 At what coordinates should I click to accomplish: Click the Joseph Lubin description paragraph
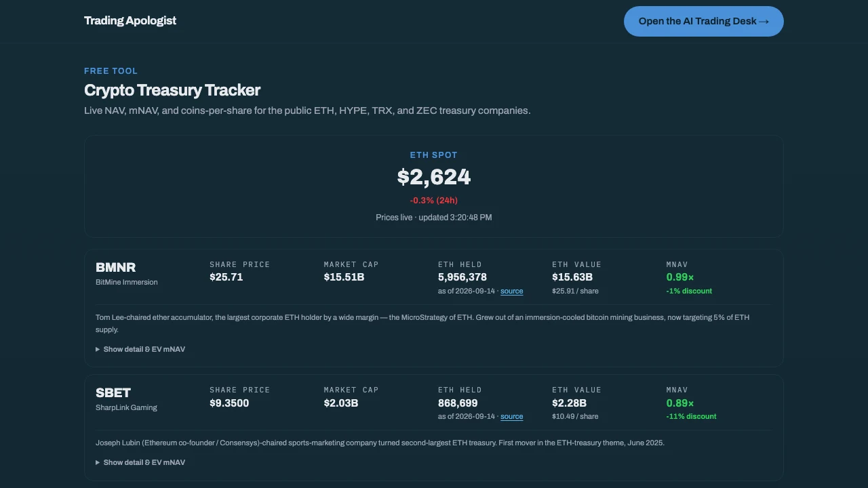point(380,443)
